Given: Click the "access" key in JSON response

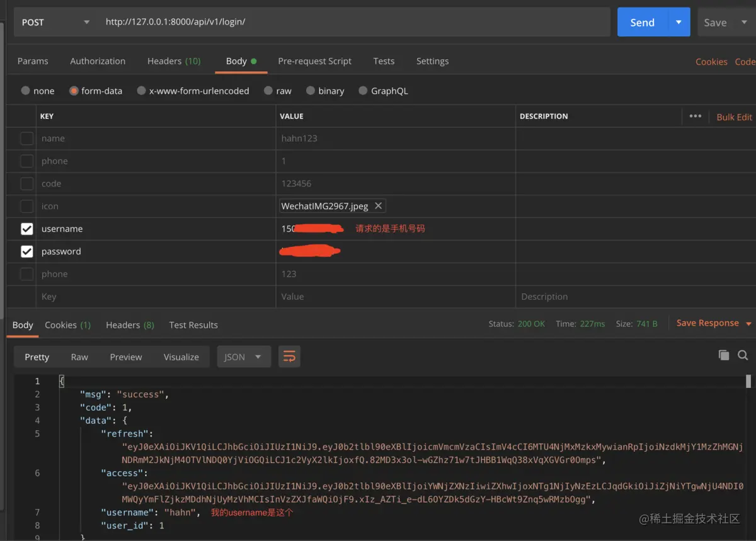Looking at the screenshot, I should [x=122, y=473].
